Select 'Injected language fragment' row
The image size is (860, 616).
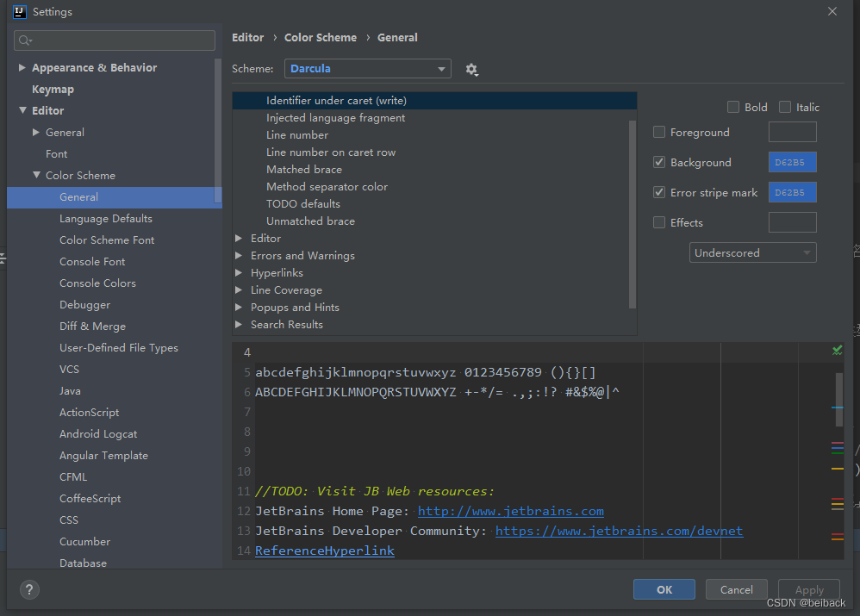point(434,118)
